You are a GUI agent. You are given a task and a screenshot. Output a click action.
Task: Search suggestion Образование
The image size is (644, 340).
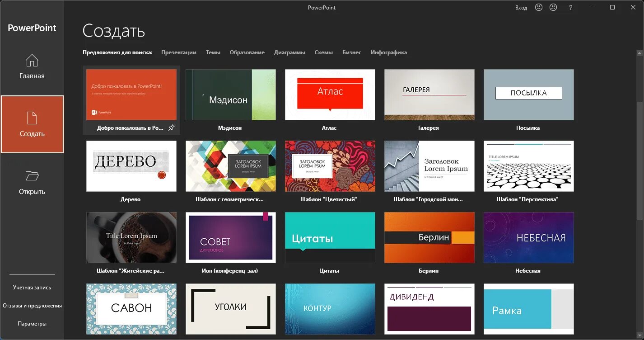pyautogui.click(x=247, y=52)
